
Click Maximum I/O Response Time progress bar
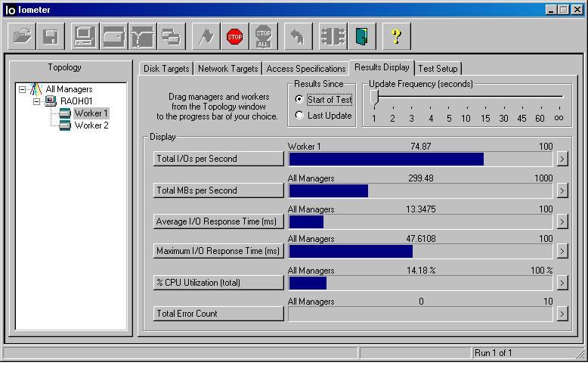(420, 251)
